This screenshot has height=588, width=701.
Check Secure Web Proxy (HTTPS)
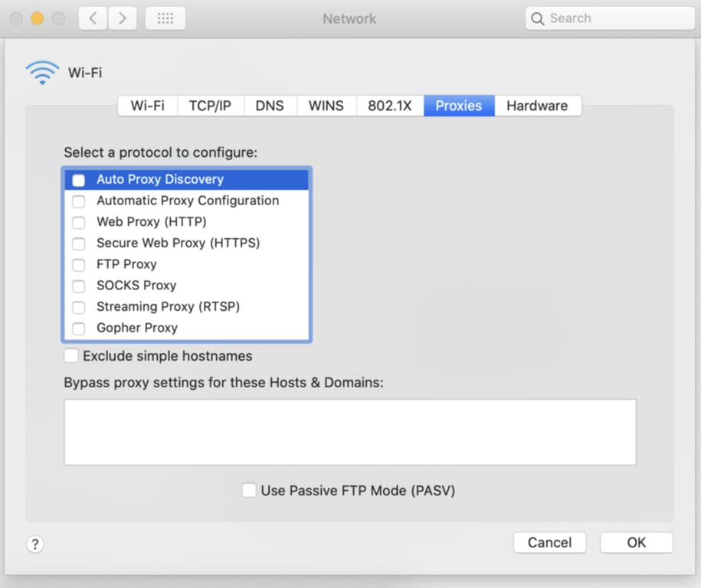77,243
